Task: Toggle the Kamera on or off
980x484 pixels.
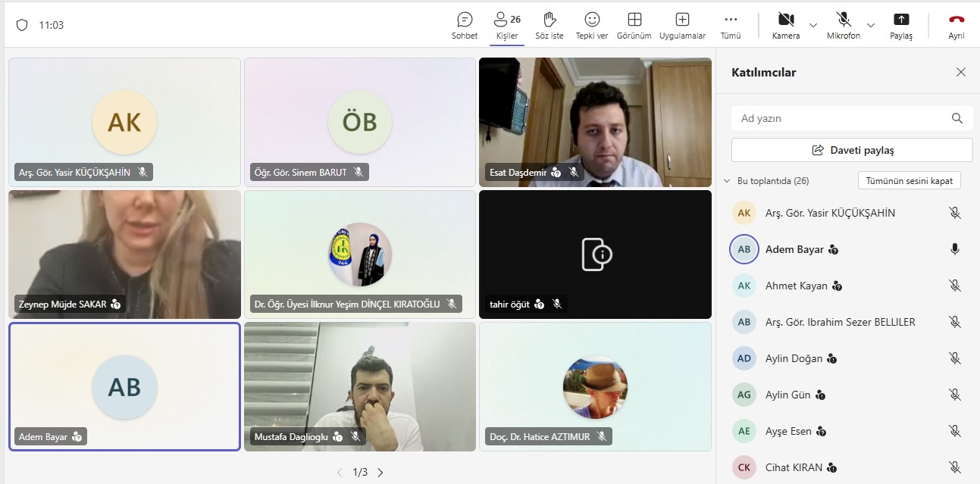Action: 786,20
